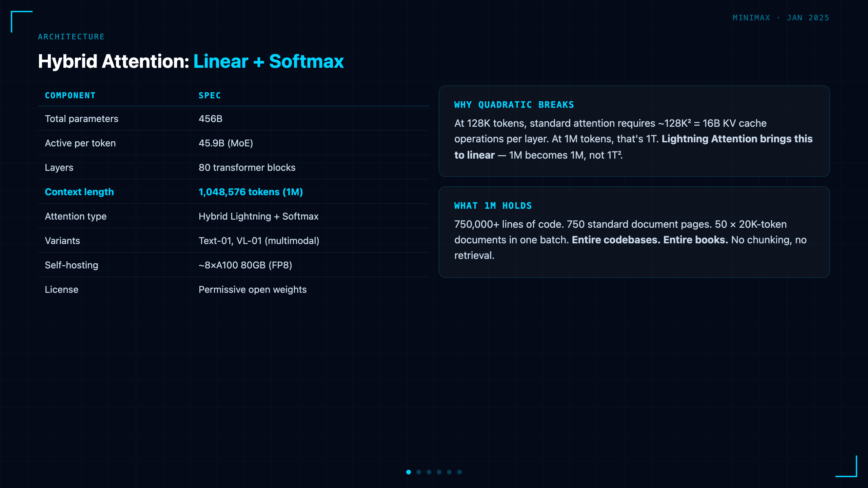This screenshot has height=488, width=868.
Task: Click the sixth pagination dot
Action: click(459, 472)
